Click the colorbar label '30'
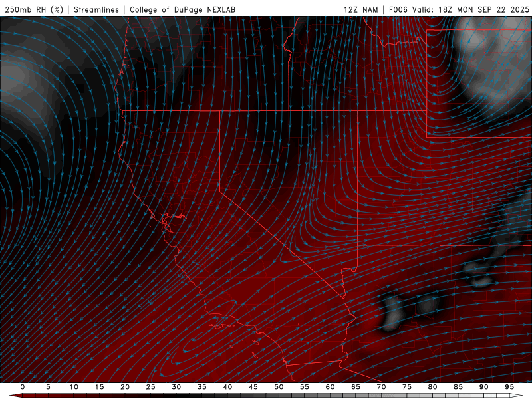This screenshot has height=399, width=532. [176, 387]
